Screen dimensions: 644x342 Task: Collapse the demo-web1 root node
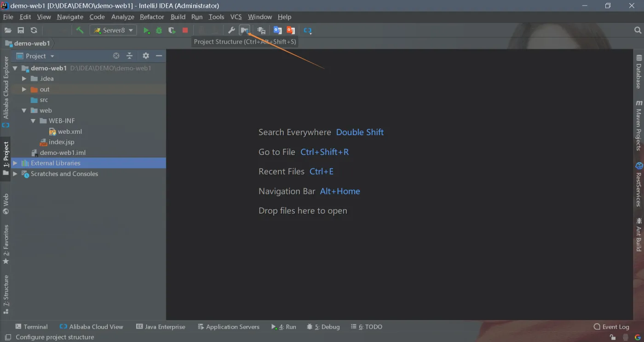click(x=15, y=68)
